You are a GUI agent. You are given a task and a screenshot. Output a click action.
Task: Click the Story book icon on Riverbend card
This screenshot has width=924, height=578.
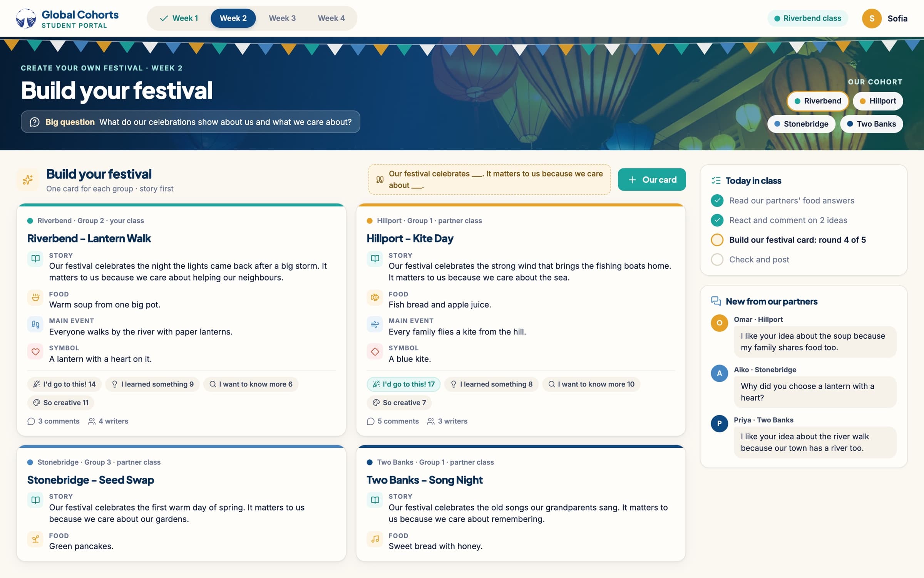(x=35, y=259)
